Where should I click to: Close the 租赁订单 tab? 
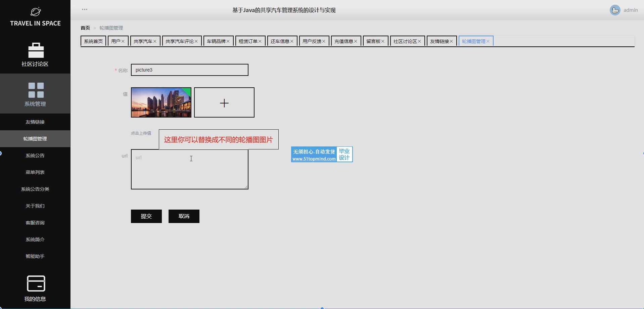point(260,41)
